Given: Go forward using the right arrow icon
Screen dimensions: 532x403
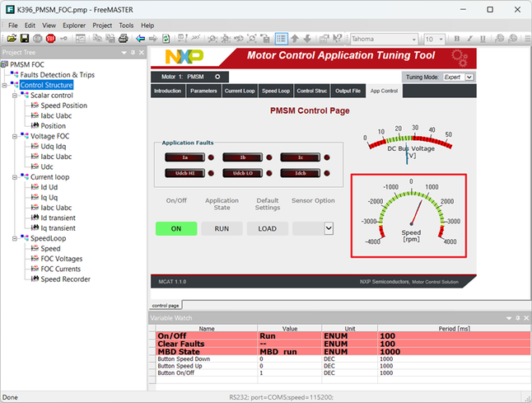Looking at the screenshot, I should [x=153, y=39].
